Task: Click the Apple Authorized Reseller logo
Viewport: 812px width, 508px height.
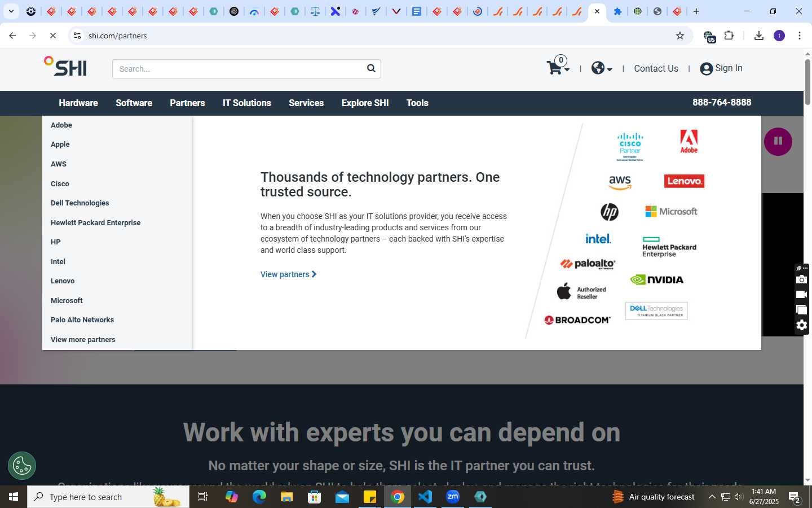Action: (581, 292)
